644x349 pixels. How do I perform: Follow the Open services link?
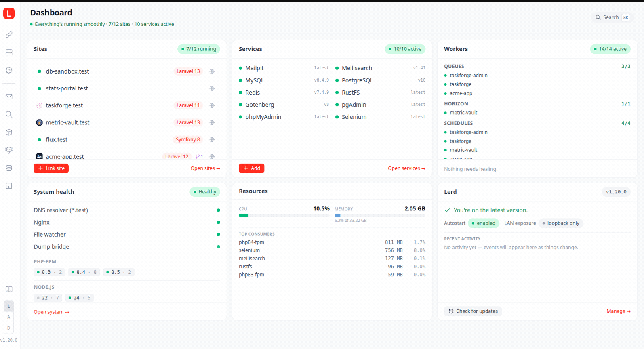pyautogui.click(x=406, y=168)
